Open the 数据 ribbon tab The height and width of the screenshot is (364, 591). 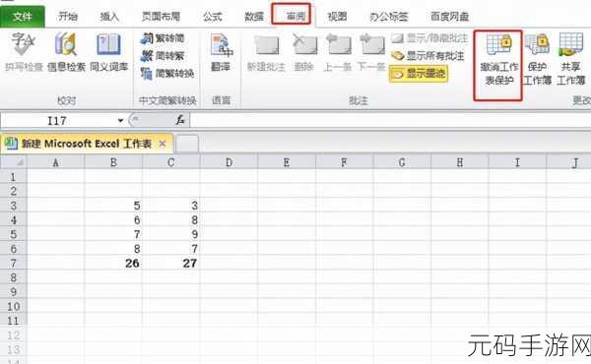pos(254,17)
